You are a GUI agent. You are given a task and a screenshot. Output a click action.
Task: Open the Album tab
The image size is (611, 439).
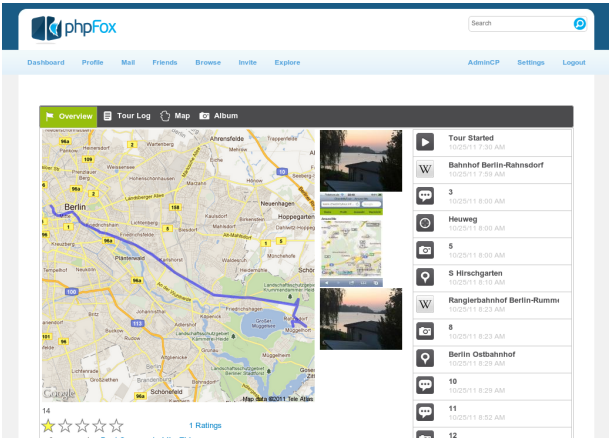click(219, 116)
